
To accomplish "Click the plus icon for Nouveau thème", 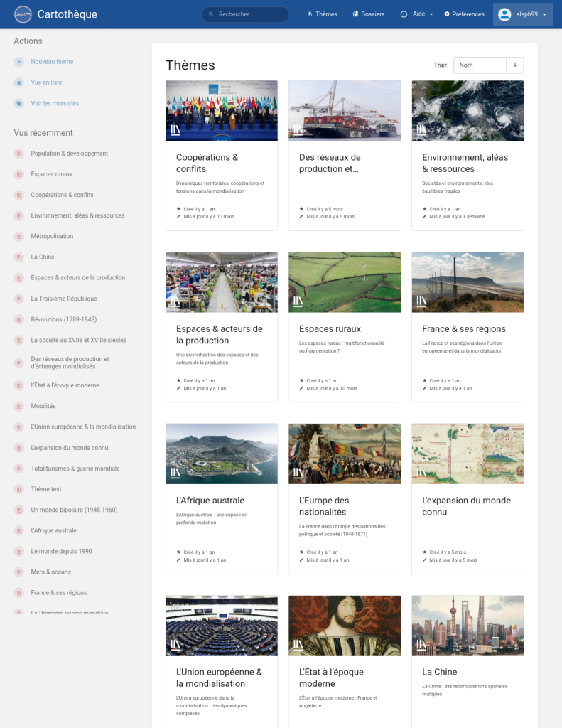I will (19, 62).
